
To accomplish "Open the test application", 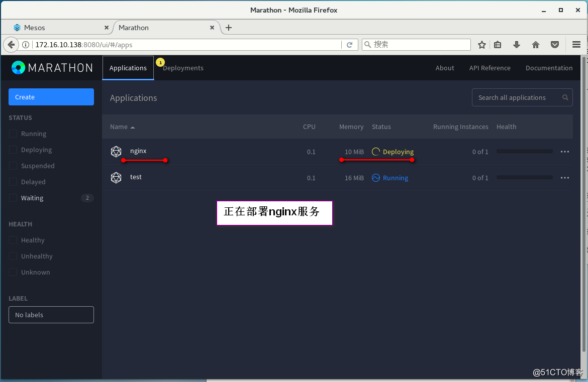I will (x=136, y=177).
